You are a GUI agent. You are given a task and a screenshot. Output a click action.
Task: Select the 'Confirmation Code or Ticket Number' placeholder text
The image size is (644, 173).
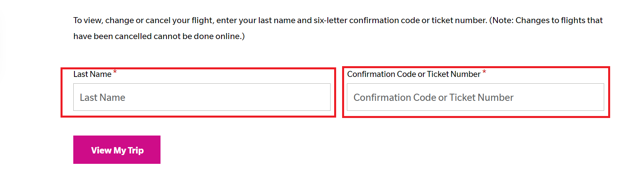click(433, 97)
